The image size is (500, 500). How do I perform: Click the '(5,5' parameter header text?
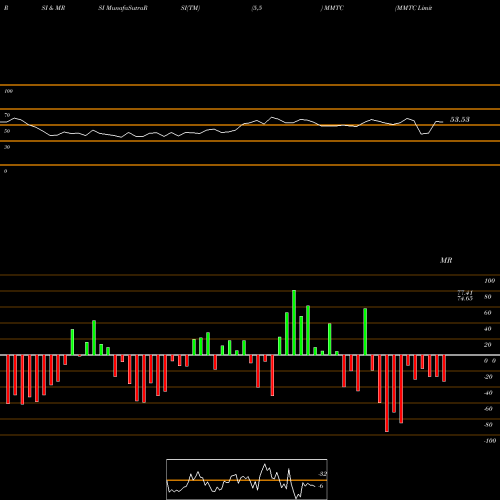[257, 8]
